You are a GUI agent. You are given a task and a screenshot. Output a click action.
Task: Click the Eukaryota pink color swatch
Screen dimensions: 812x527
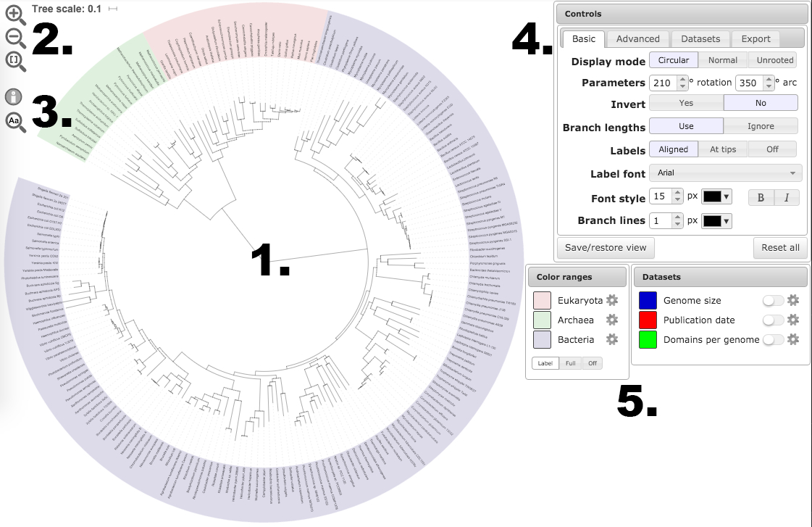point(543,301)
